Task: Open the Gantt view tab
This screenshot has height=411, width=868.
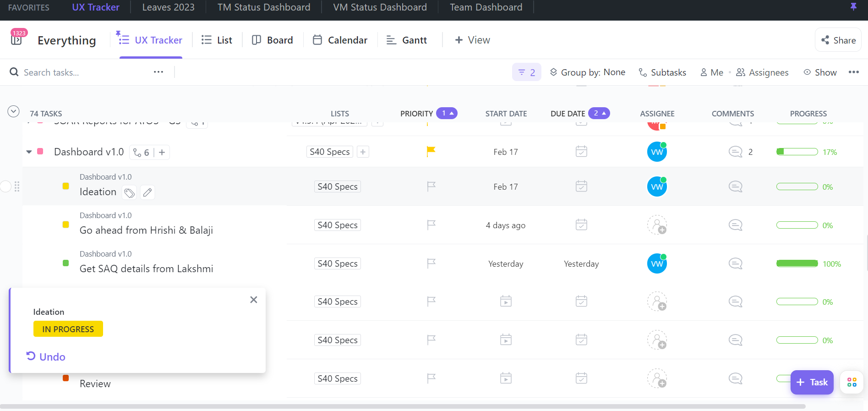Action: pyautogui.click(x=407, y=40)
